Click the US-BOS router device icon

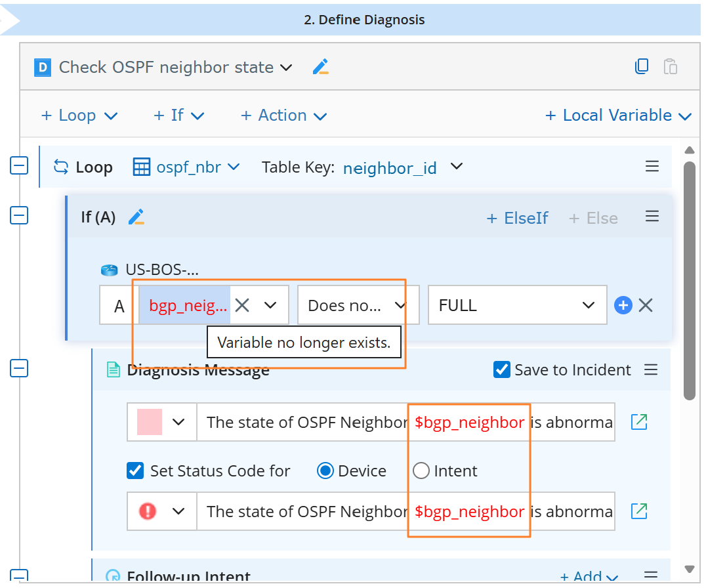[109, 270]
